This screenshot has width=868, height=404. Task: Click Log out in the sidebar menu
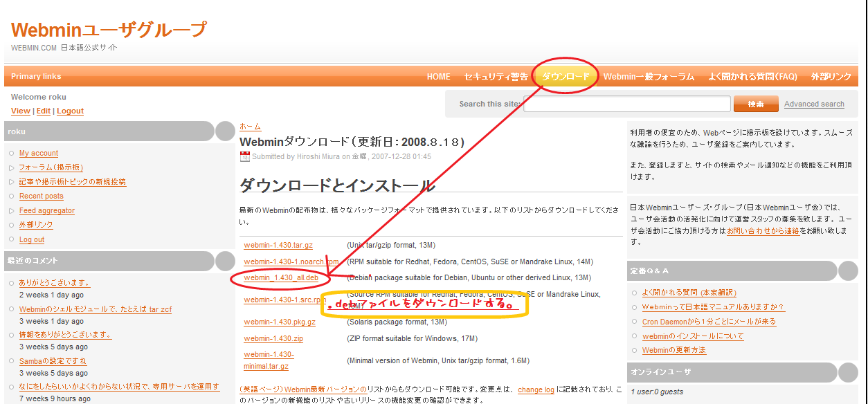32,240
